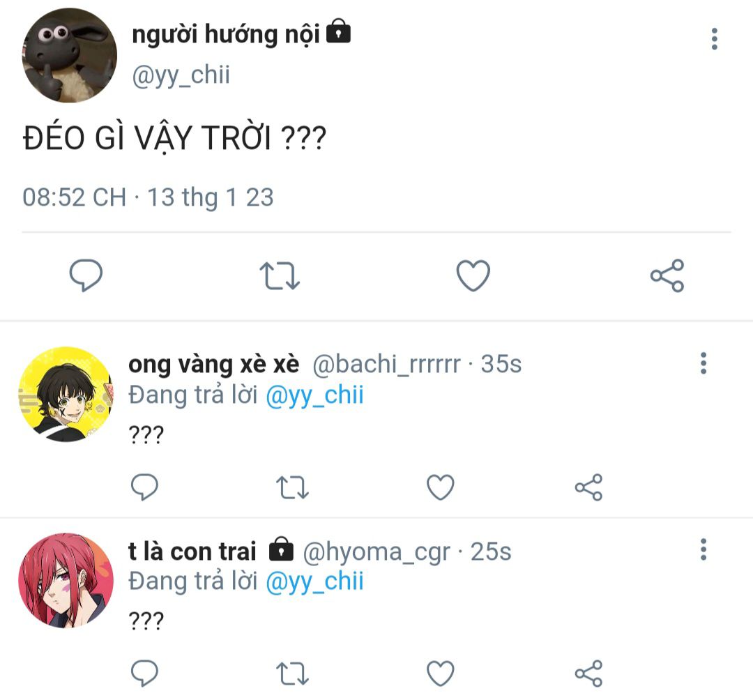
Task: Open the @yy_chii mention in first reply
Action: pyautogui.click(x=314, y=395)
